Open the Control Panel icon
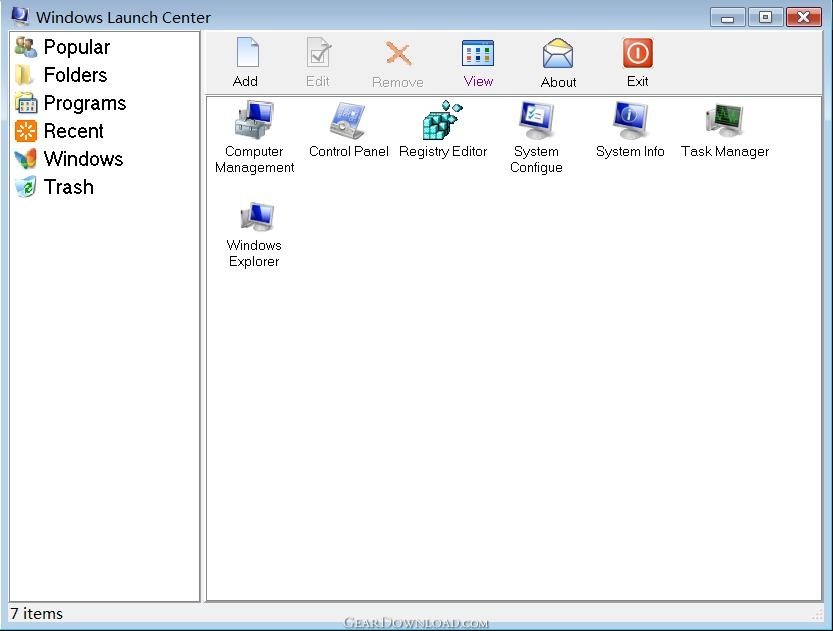Viewport: 833px width, 631px height. point(347,121)
